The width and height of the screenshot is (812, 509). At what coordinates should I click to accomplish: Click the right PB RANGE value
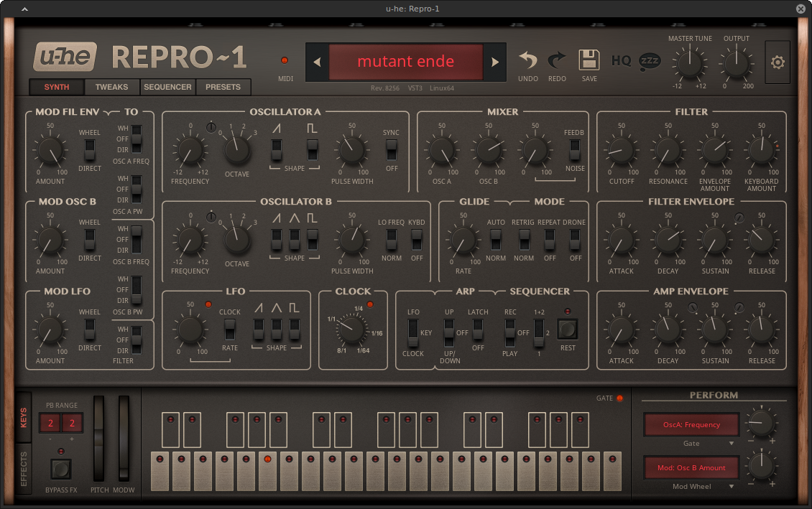pos(72,423)
